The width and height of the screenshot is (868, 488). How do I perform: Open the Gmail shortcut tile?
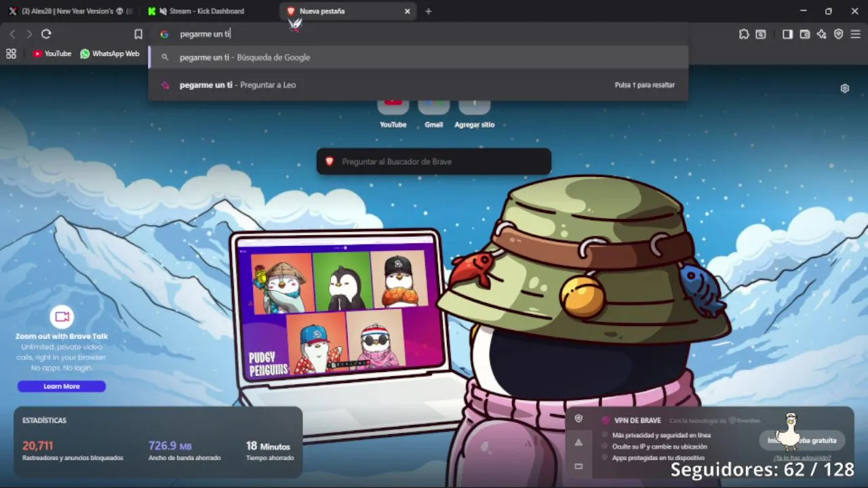pos(434,113)
